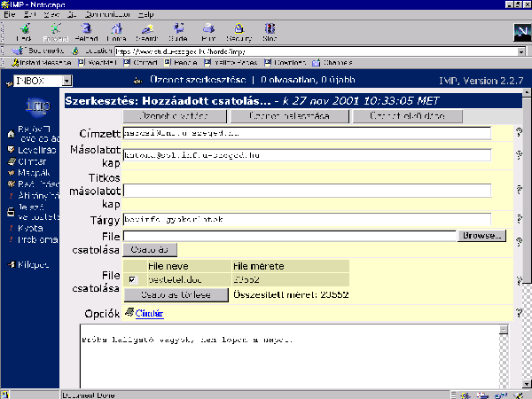Click the Csatolás törlése button
The image size is (532, 399).
pos(176,294)
